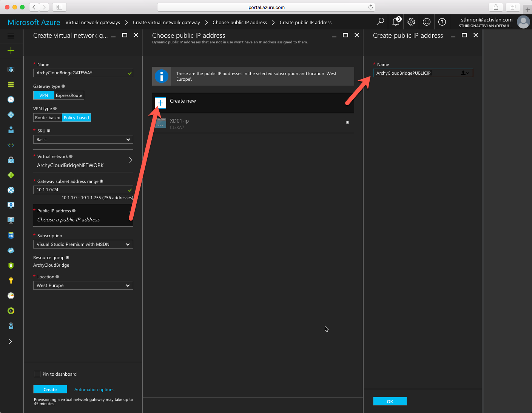Screen dimensions: 532x413
Task: Click the gateway Name field ArchyCloudBridgeGATEWAY
Action: [83, 73]
